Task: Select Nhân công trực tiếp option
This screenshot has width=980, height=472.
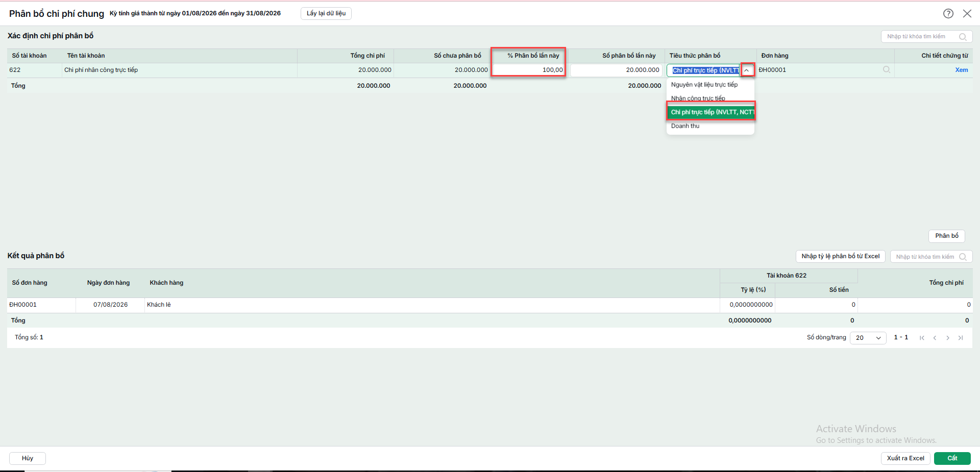Action: (x=710, y=98)
